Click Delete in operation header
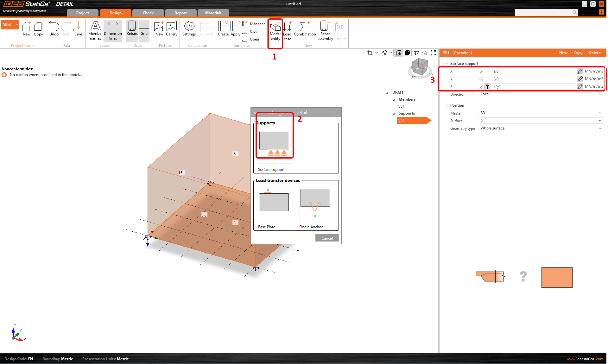 [x=594, y=53]
